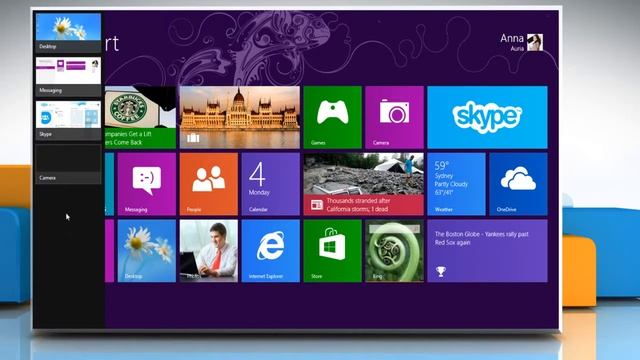This screenshot has width=640, height=360.
Task: Click the suitcase icon on Travel tile
Action: 193,138
